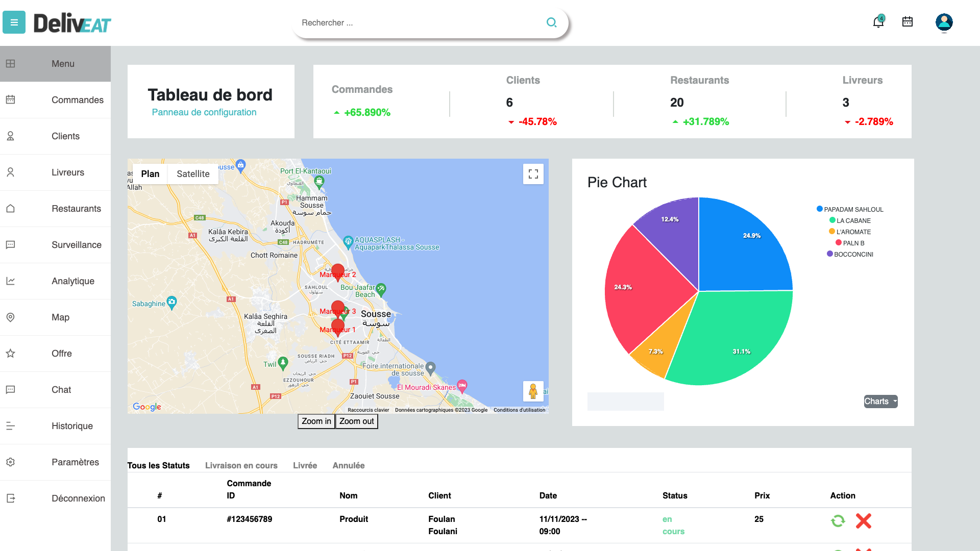This screenshot has width=980, height=551.
Task: Toggle fullscreen map view
Action: [533, 174]
